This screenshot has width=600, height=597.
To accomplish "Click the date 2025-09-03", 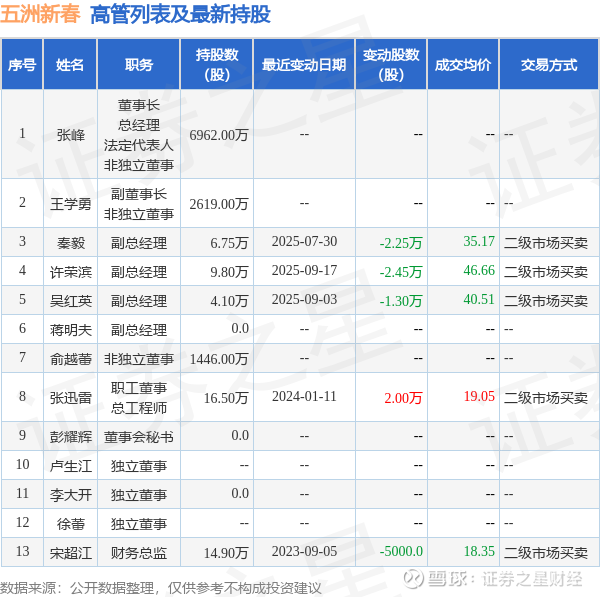I will pyautogui.click(x=304, y=300).
